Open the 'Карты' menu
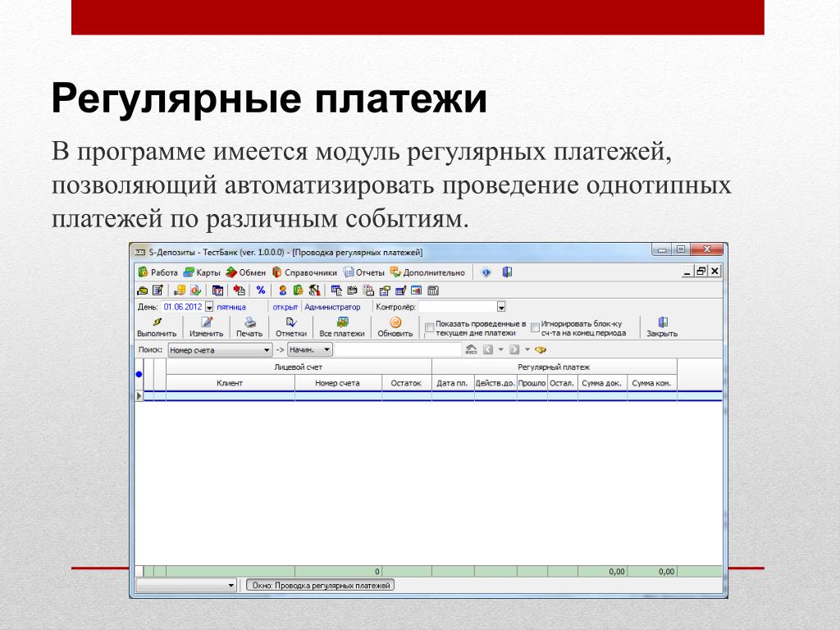 pos(202,272)
